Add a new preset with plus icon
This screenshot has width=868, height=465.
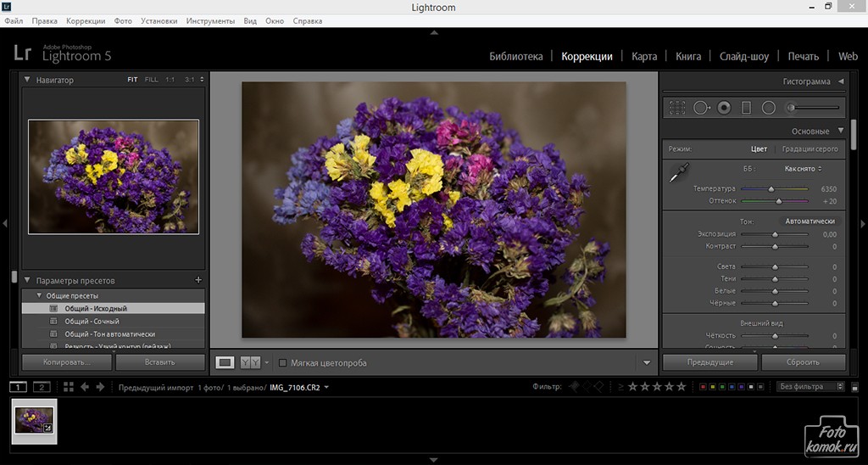tap(198, 280)
